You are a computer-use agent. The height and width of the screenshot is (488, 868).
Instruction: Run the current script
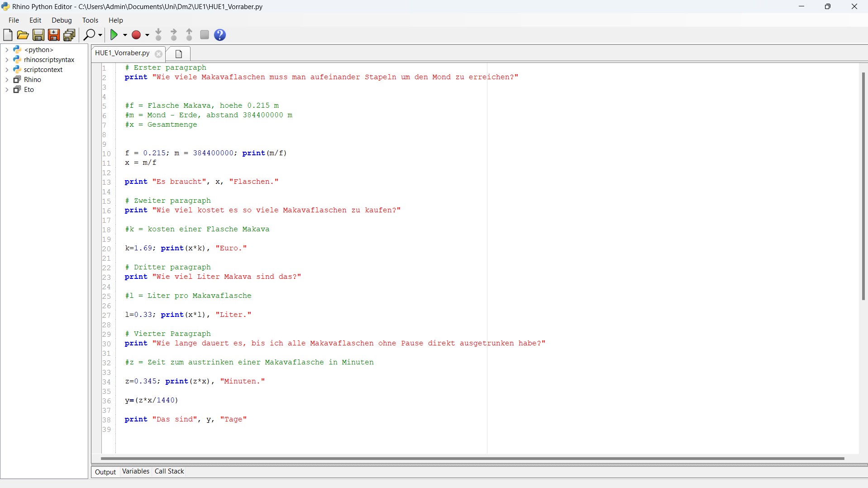pos(114,35)
